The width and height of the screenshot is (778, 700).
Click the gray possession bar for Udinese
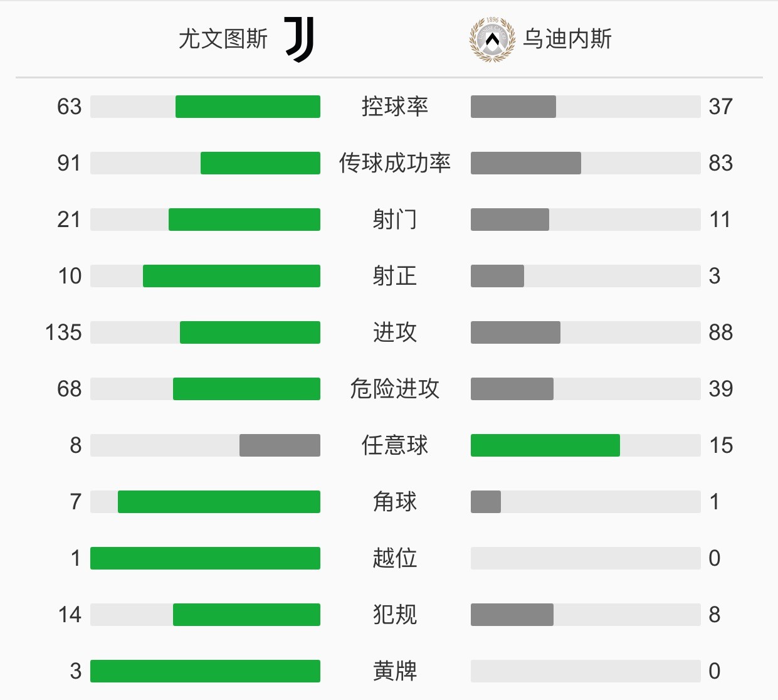tap(513, 107)
